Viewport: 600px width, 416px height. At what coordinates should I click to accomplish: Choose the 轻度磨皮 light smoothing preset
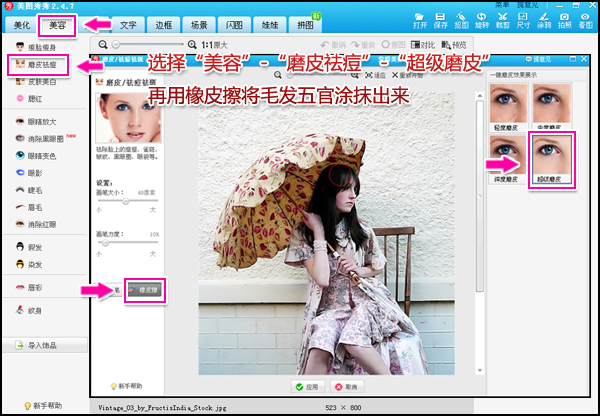[509, 108]
